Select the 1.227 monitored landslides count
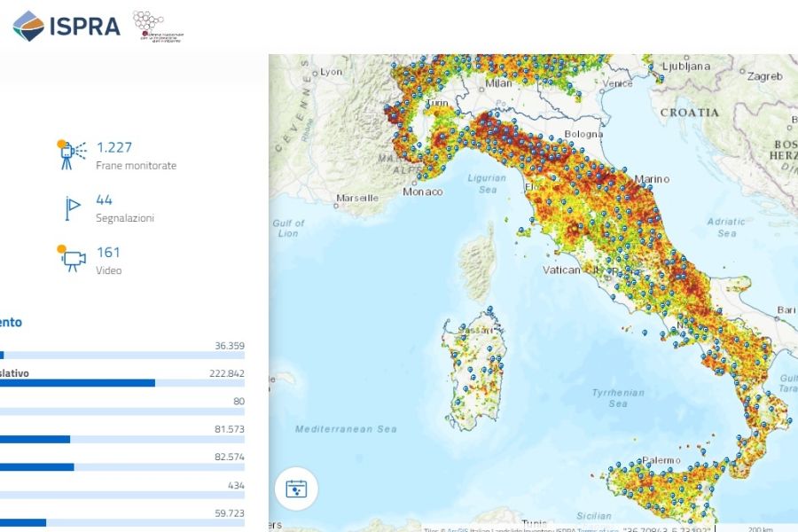 pos(113,148)
